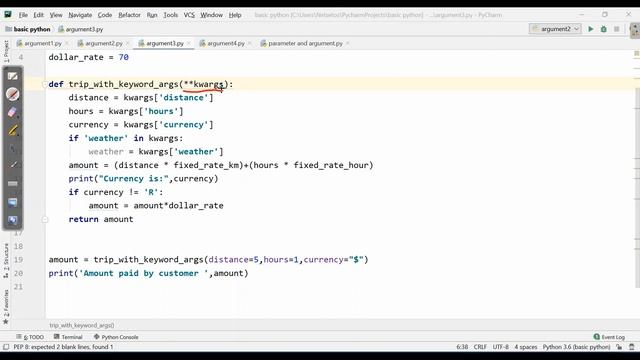Image resolution: width=640 pixels, height=360 pixels.
Task: Click PEP 8 warning message in status bar
Action: coord(63,347)
